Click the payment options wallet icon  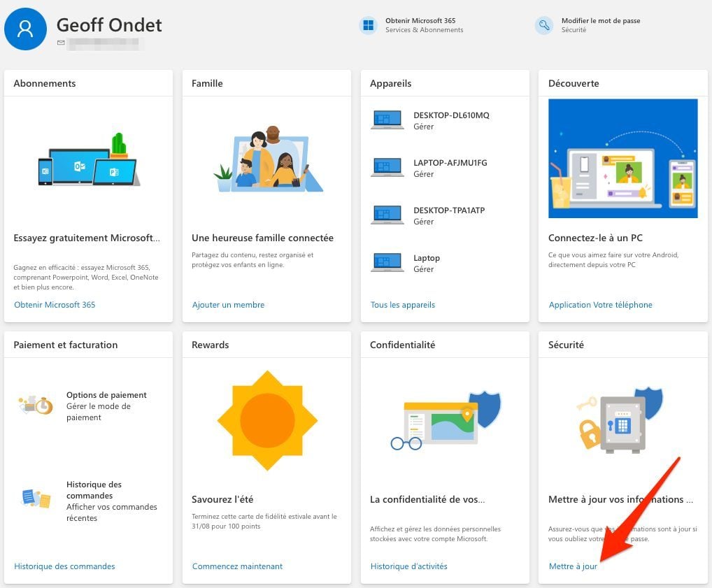(36, 405)
